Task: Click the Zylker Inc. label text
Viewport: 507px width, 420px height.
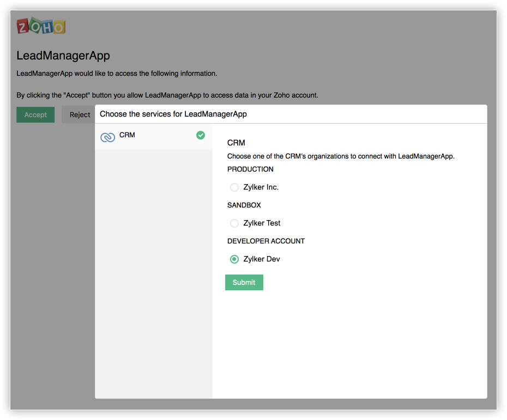Action: point(261,187)
